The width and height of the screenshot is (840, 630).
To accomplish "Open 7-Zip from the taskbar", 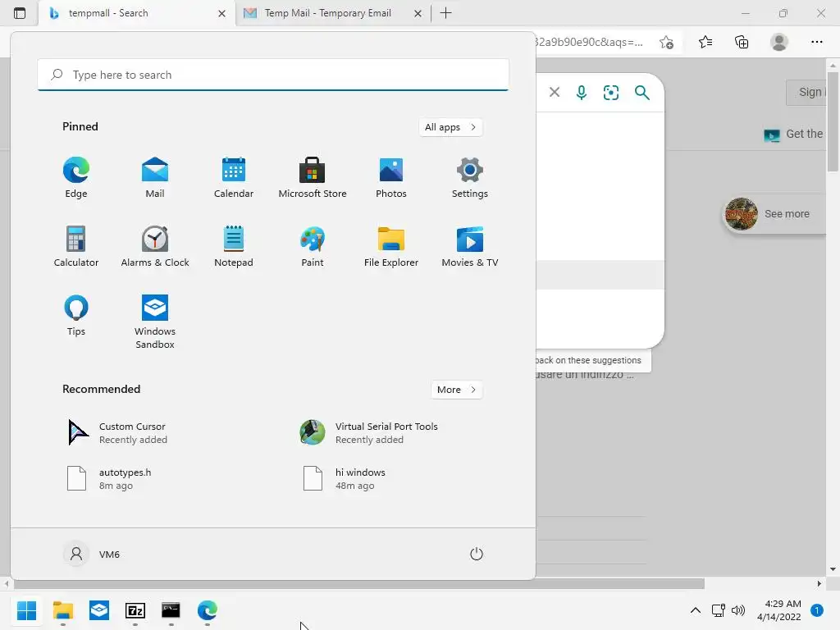I will click(x=135, y=610).
